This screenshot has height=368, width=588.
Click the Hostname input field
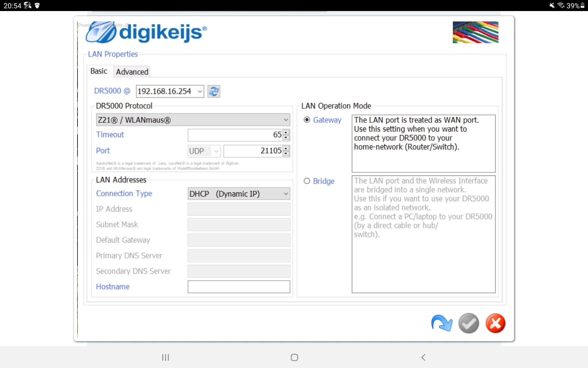point(239,287)
